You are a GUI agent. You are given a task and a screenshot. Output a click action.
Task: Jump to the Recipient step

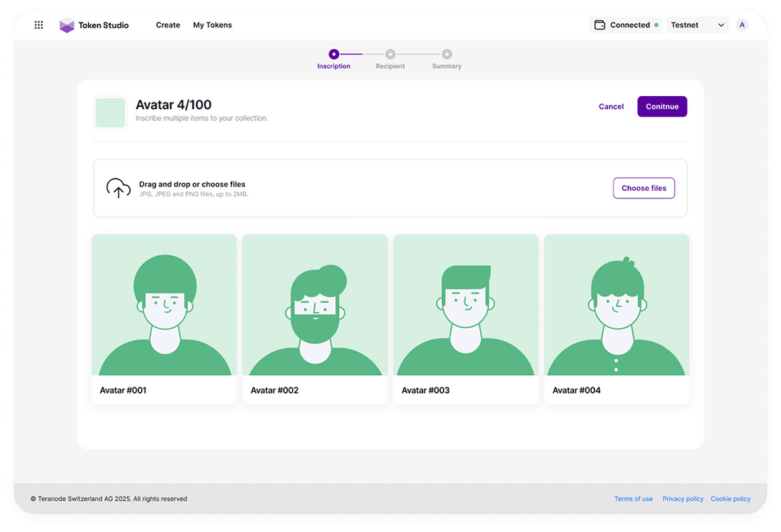coord(390,54)
